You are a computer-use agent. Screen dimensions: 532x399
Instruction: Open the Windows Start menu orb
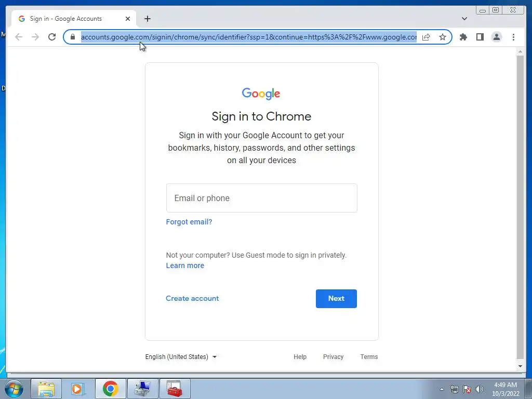click(14, 389)
